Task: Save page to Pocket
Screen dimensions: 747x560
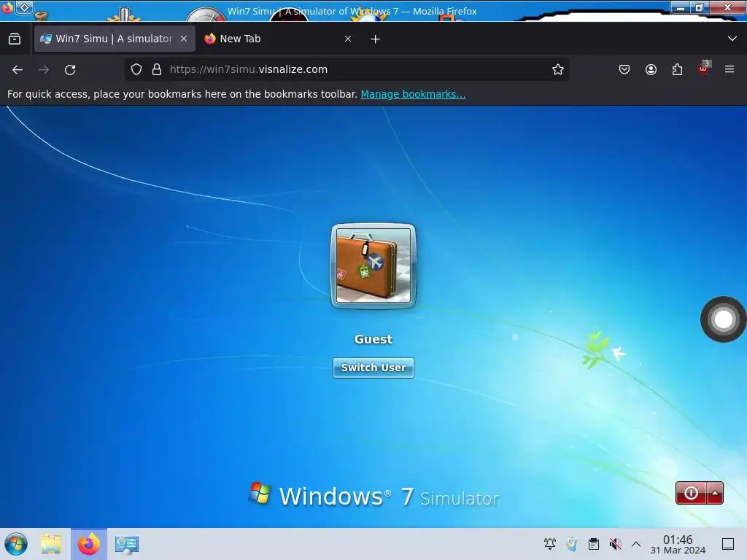Action: (624, 69)
